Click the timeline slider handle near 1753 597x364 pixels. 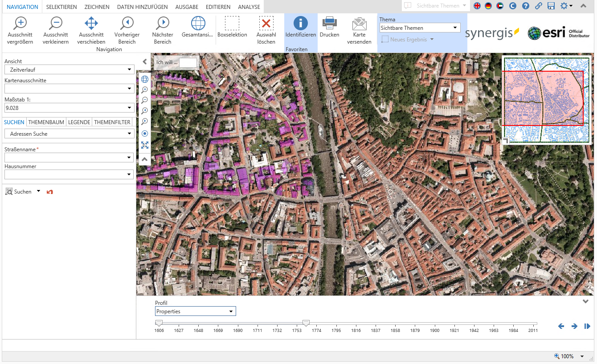306,323
